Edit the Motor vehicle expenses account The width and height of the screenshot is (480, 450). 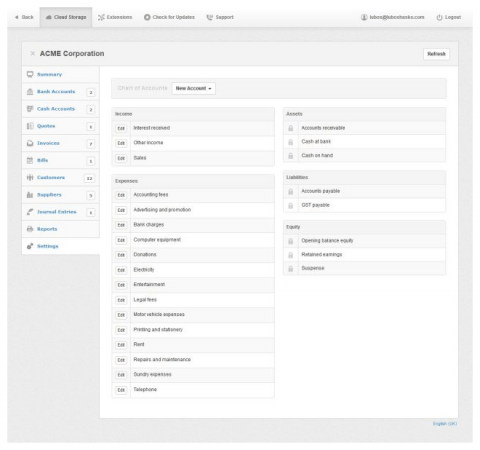(121, 315)
